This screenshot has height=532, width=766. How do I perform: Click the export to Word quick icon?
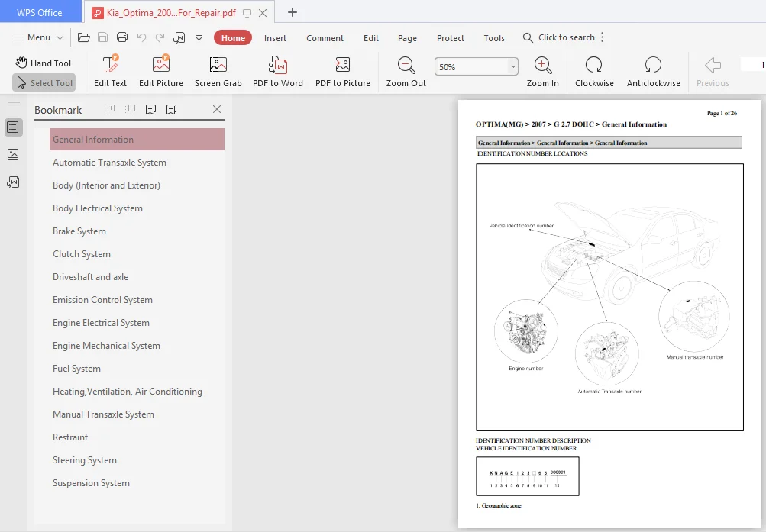(x=179, y=37)
